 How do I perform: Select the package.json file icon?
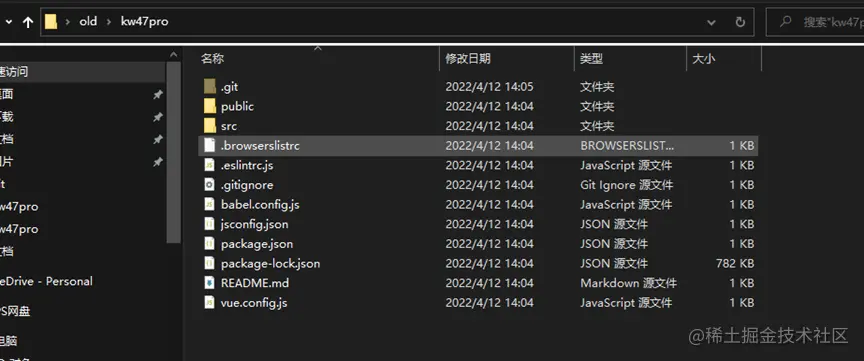(209, 244)
